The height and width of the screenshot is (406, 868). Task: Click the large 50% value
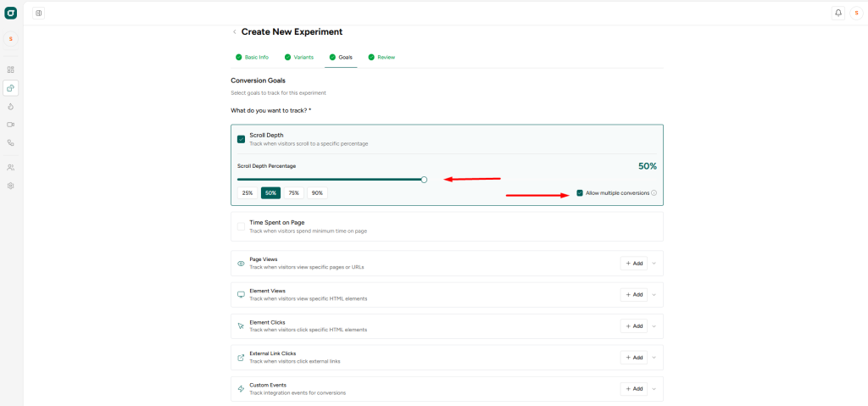coord(647,166)
